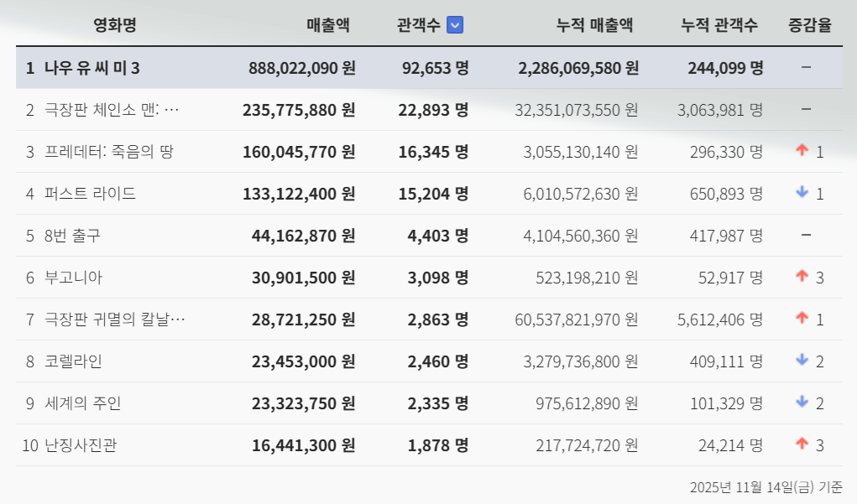Image resolution: width=857 pixels, height=504 pixels.
Task: Select audience count 1,878 명
Action: [x=438, y=445]
